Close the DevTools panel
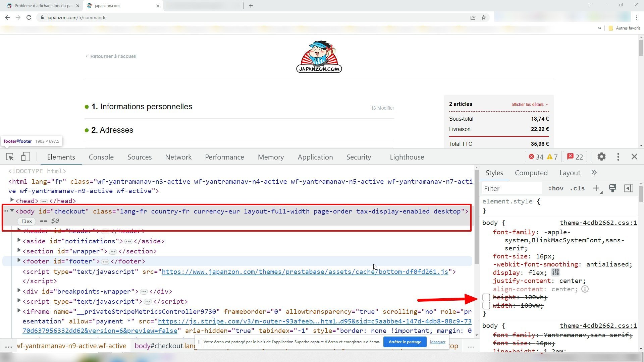This screenshot has width=644, height=362. [634, 157]
